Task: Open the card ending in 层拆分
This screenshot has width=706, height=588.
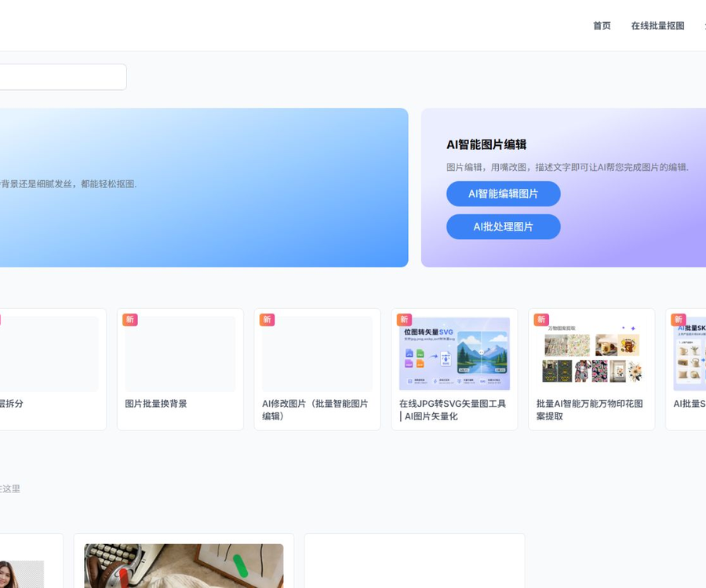Action: tap(53, 369)
